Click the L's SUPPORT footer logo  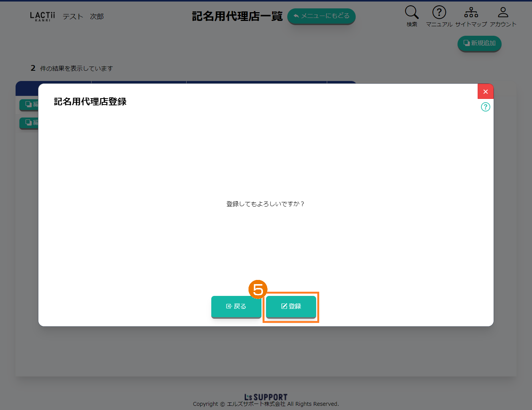coord(266,397)
